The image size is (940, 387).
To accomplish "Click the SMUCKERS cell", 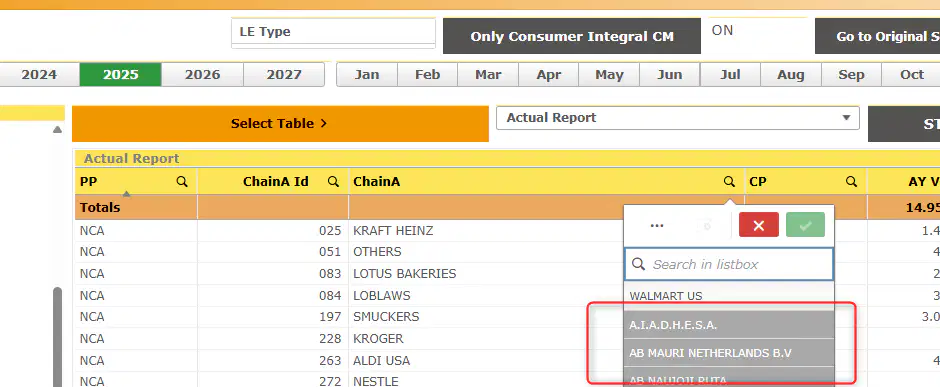I will tap(386, 316).
